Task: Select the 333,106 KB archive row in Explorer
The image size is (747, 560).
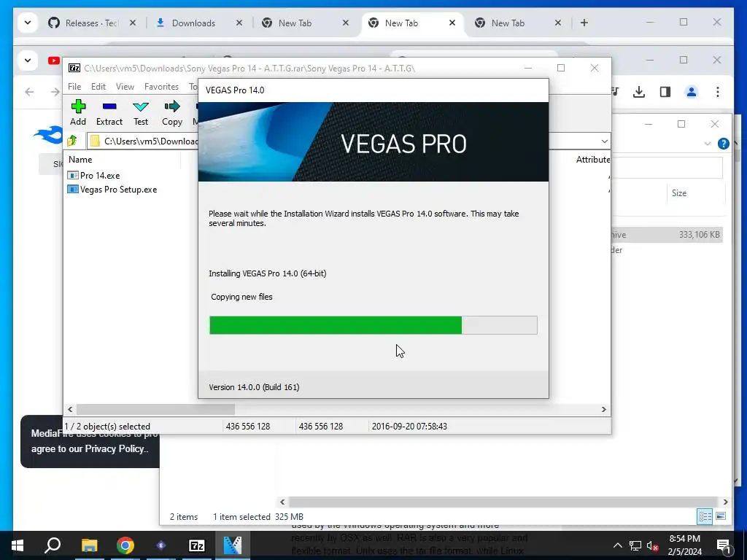Action: 667,234
